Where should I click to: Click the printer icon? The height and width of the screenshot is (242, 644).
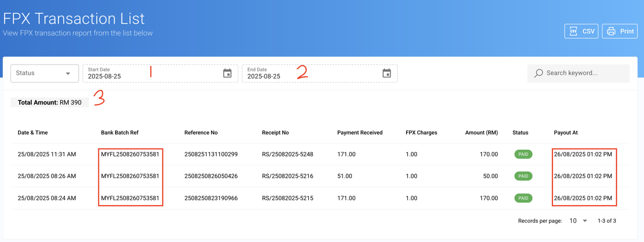pos(611,31)
